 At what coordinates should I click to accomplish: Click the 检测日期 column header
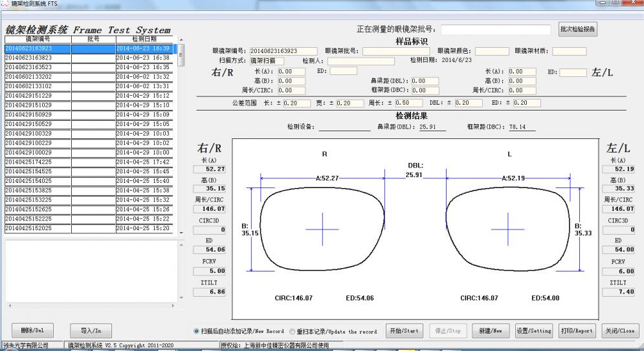pos(144,39)
